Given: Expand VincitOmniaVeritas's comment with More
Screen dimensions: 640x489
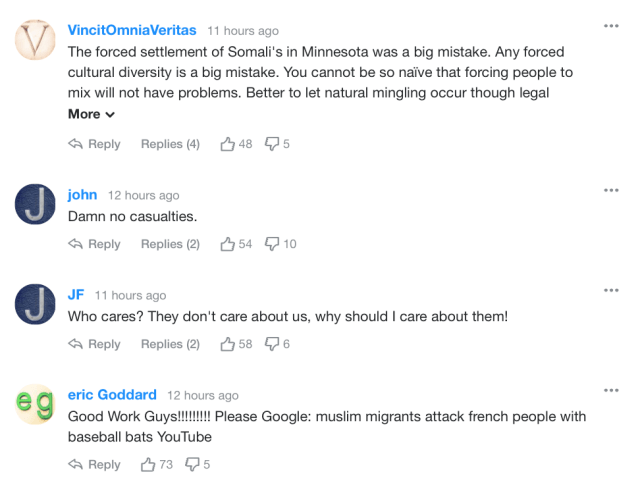Looking at the screenshot, I should [x=91, y=114].
